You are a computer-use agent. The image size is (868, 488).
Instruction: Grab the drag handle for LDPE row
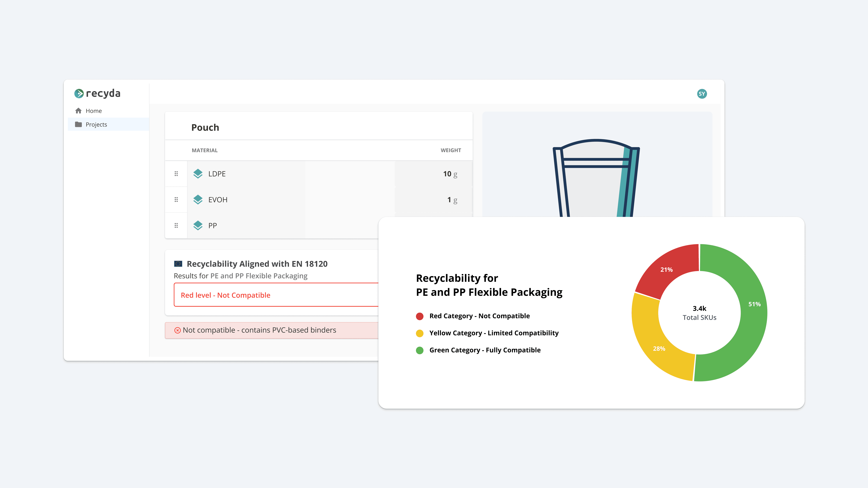tap(176, 174)
